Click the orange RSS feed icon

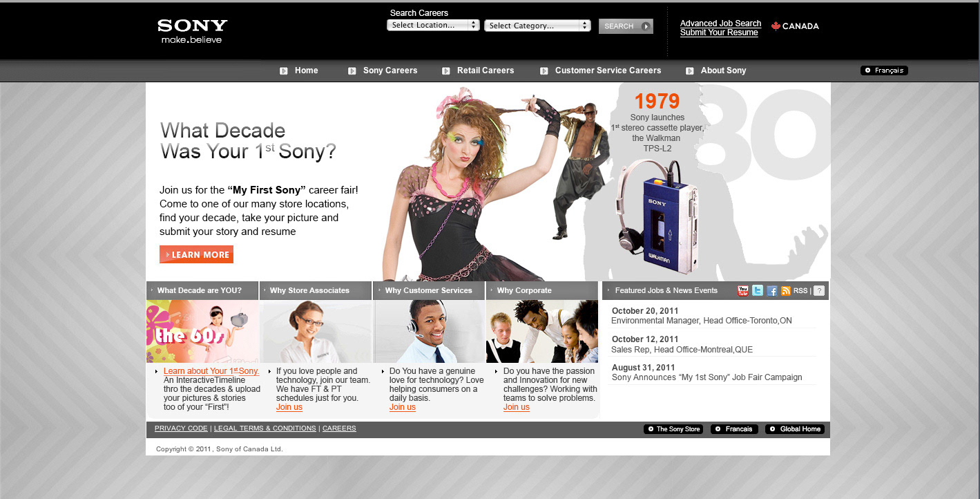coord(786,291)
